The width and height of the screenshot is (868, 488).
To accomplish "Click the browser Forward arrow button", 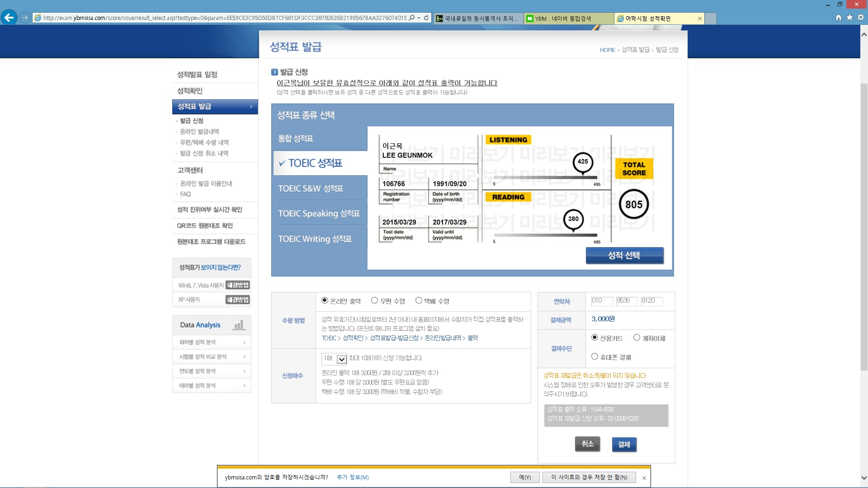I will (25, 18).
